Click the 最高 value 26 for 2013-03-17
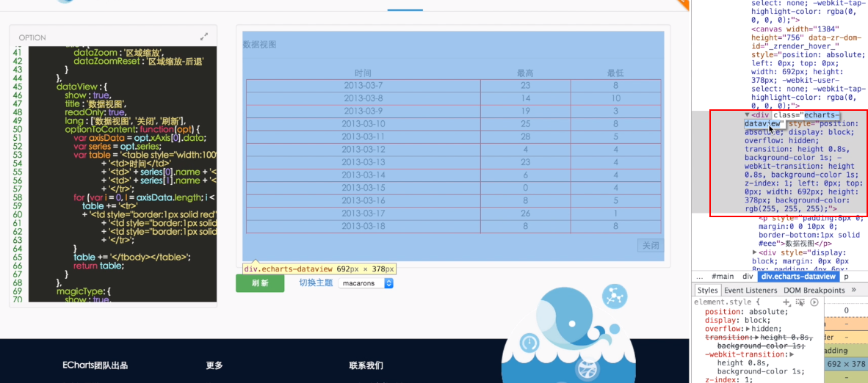868x383 pixels. tap(525, 213)
